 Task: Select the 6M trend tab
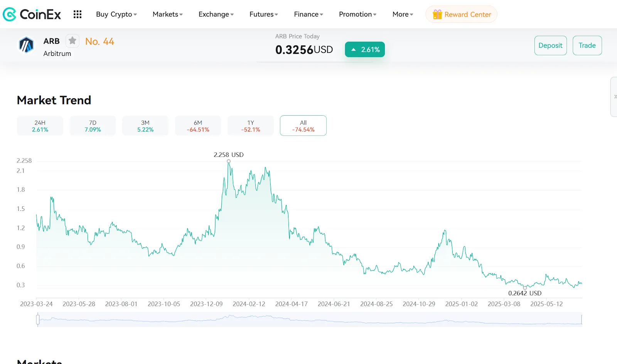click(x=198, y=126)
